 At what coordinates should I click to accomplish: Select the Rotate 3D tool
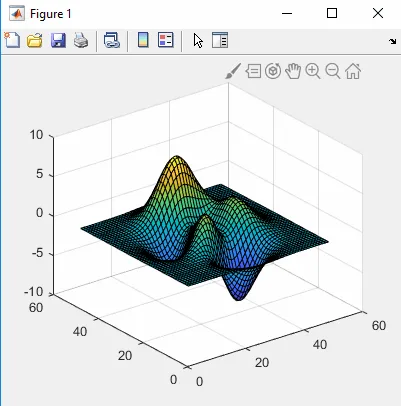273,71
